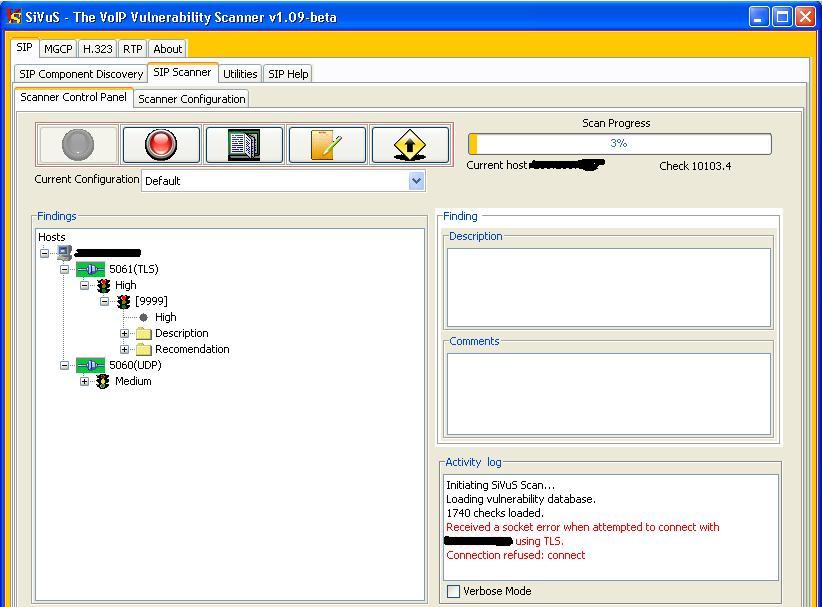The width and height of the screenshot is (822, 607).
Task: Expand the Medium severity node
Action: pos(84,382)
